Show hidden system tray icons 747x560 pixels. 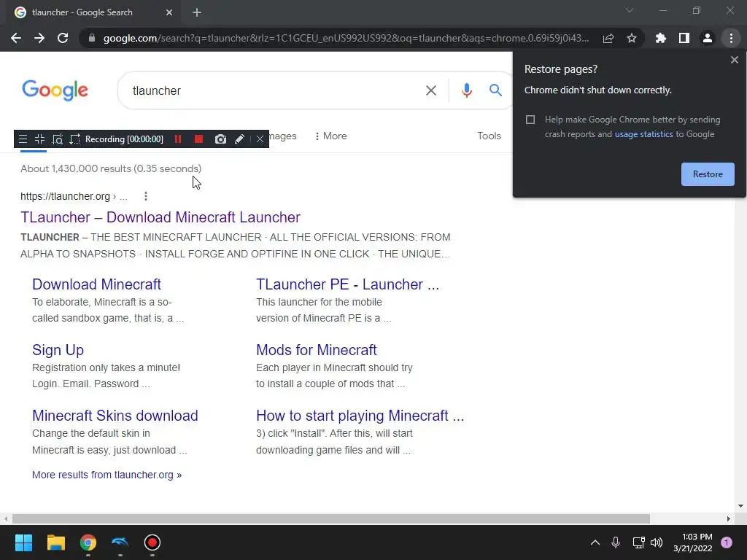595,542
